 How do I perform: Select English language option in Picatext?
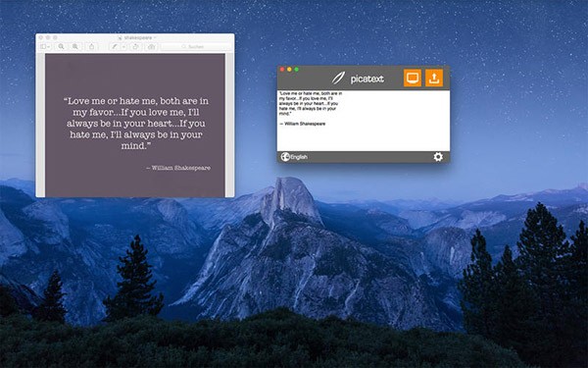(299, 157)
